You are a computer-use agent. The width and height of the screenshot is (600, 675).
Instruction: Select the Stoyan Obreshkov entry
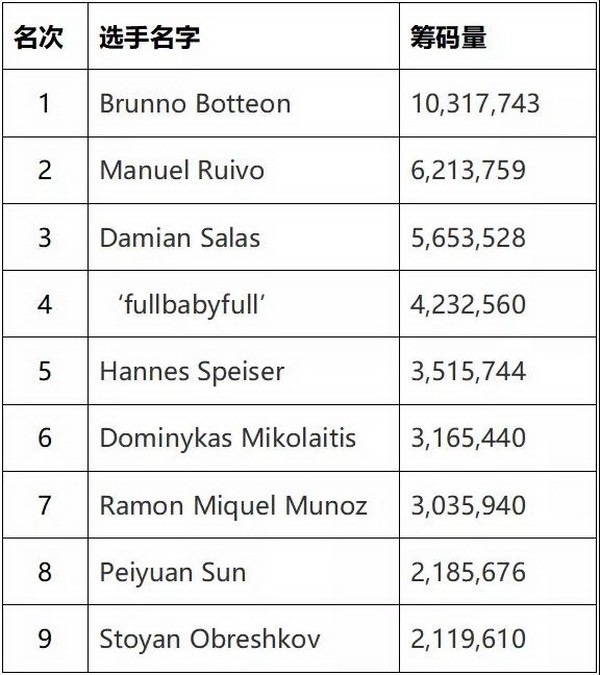pyautogui.click(x=210, y=639)
